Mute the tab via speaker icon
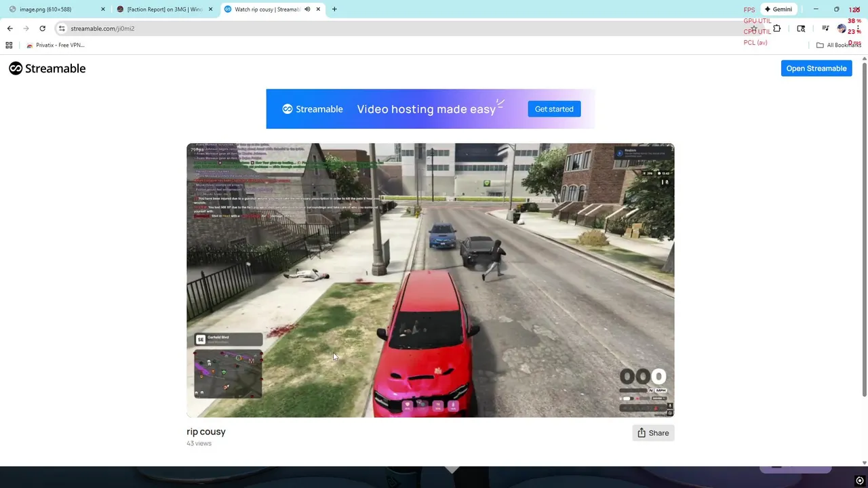 point(307,9)
